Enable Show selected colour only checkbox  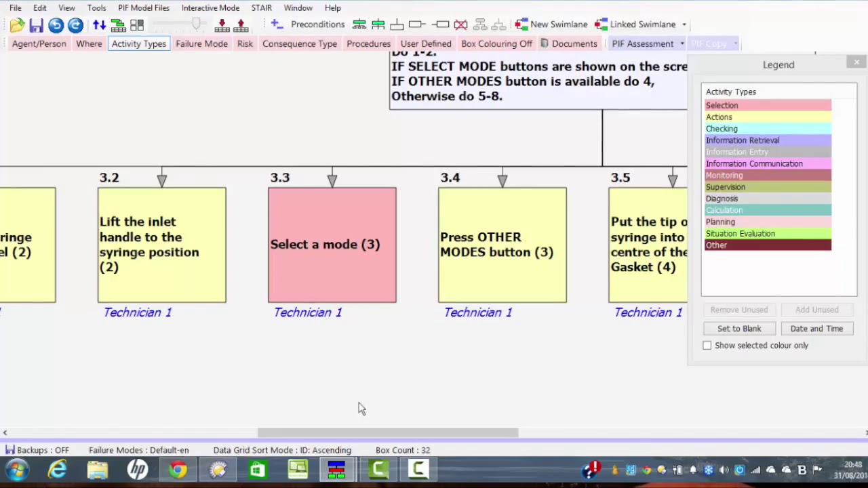click(x=707, y=346)
